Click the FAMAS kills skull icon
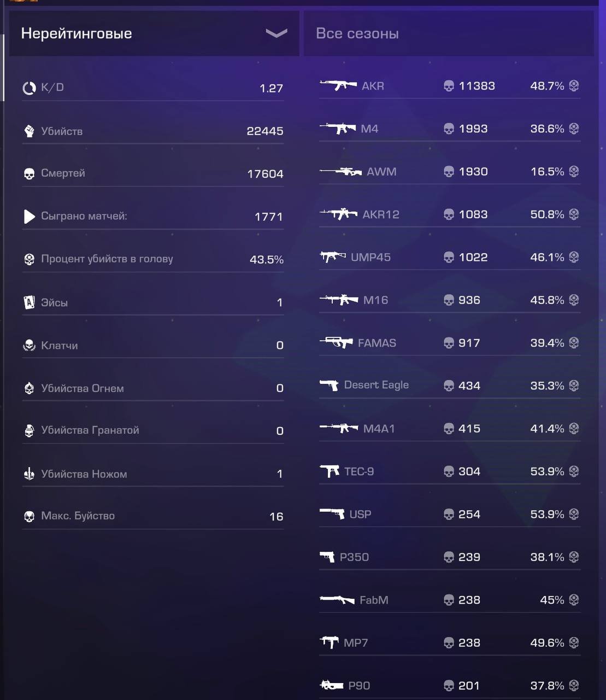This screenshot has width=606, height=700. click(x=449, y=343)
